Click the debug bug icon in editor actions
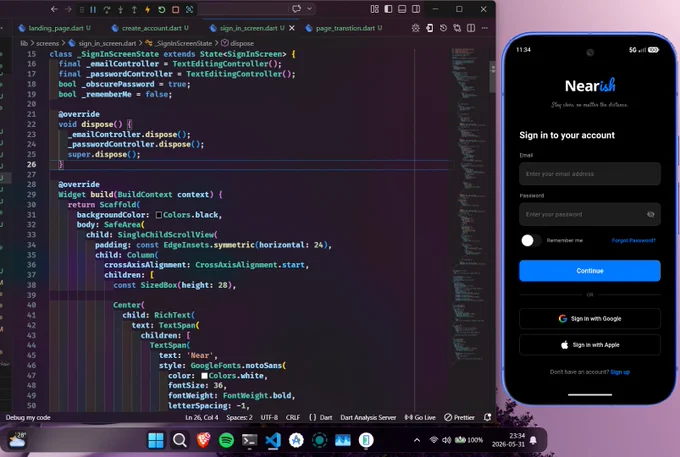The image size is (680, 457). [x=415, y=28]
